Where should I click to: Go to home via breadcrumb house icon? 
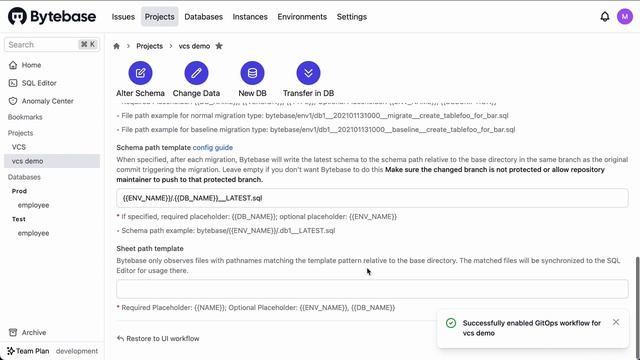pyautogui.click(x=116, y=46)
